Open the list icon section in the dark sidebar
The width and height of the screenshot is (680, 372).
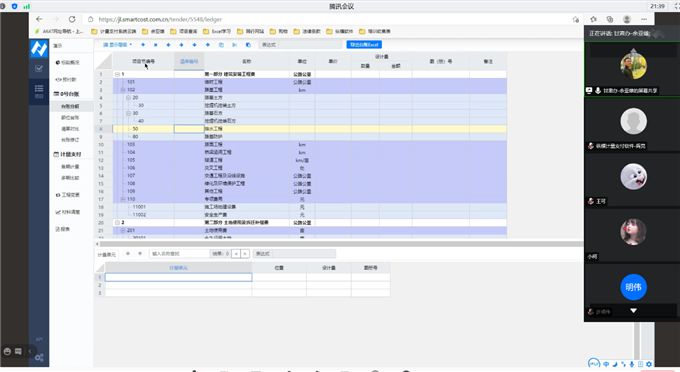(39, 91)
